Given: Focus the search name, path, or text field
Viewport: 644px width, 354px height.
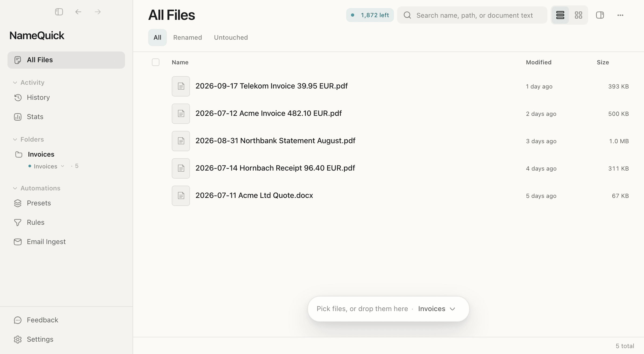Looking at the screenshot, I should (x=472, y=15).
